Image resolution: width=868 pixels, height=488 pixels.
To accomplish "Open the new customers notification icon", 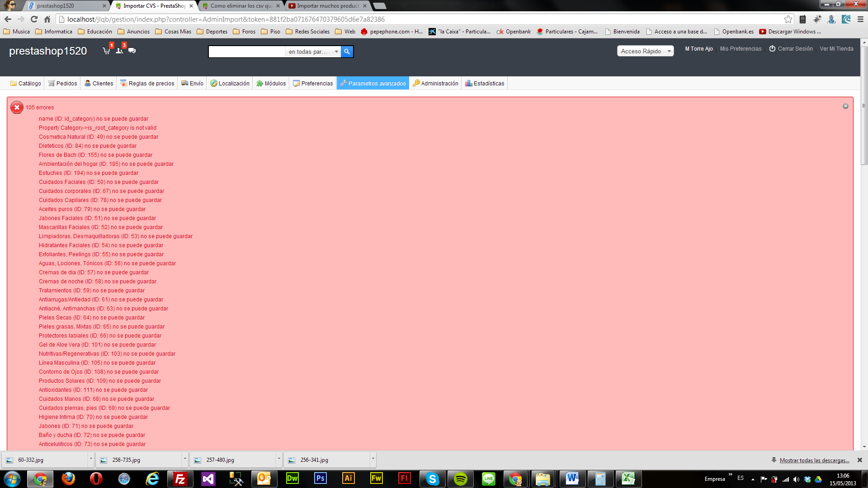I will point(119,51).
